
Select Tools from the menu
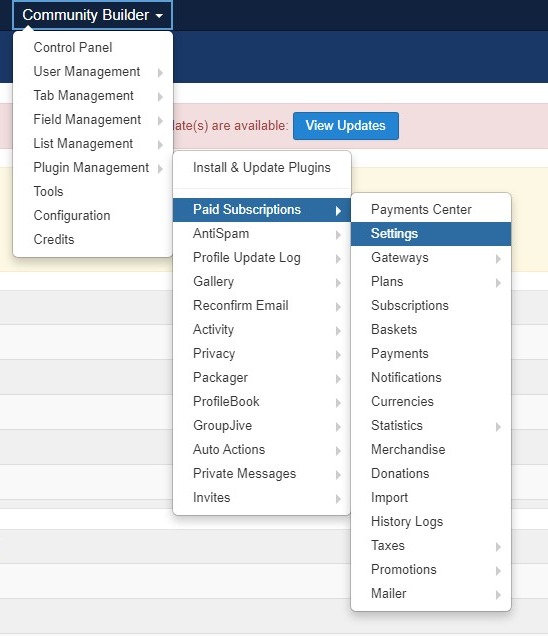coord(93,191)
